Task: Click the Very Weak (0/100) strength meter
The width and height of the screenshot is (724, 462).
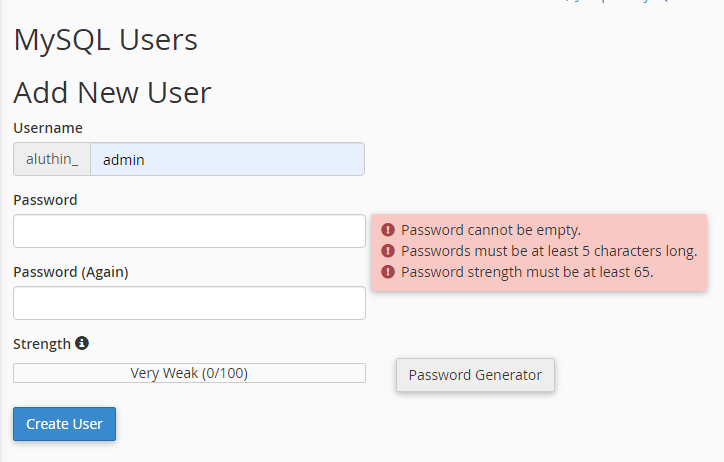Action: [x=189, y=373]
